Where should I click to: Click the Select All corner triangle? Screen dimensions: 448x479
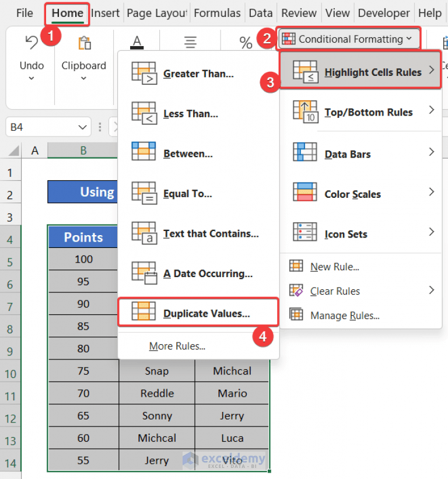click(x=13, y=151)
